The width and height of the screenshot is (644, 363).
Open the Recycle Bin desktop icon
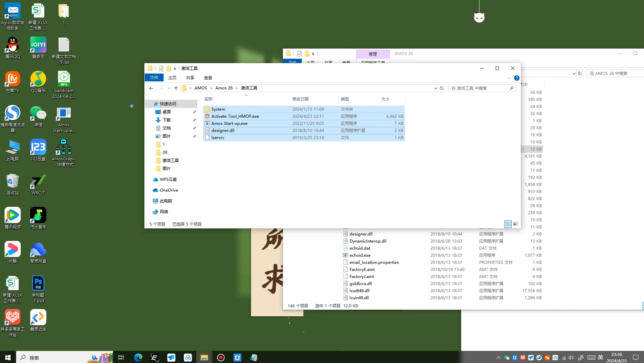coord(12,184)
